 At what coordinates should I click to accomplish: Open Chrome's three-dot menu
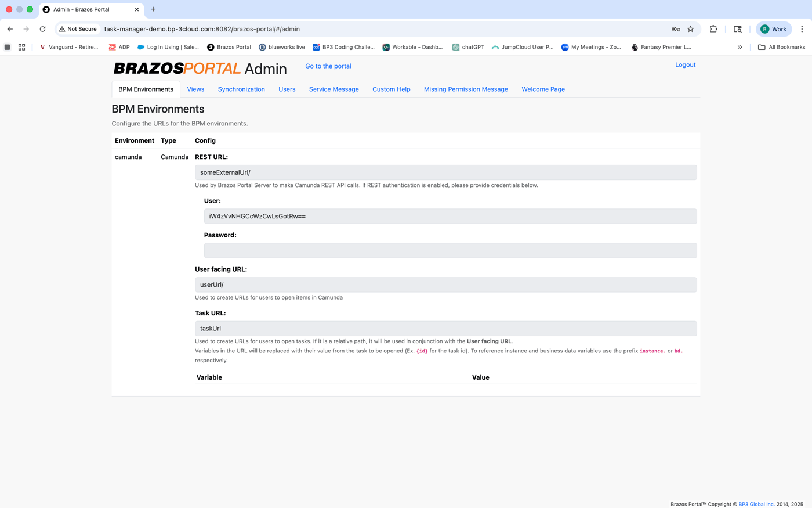(x=802, y=29)
